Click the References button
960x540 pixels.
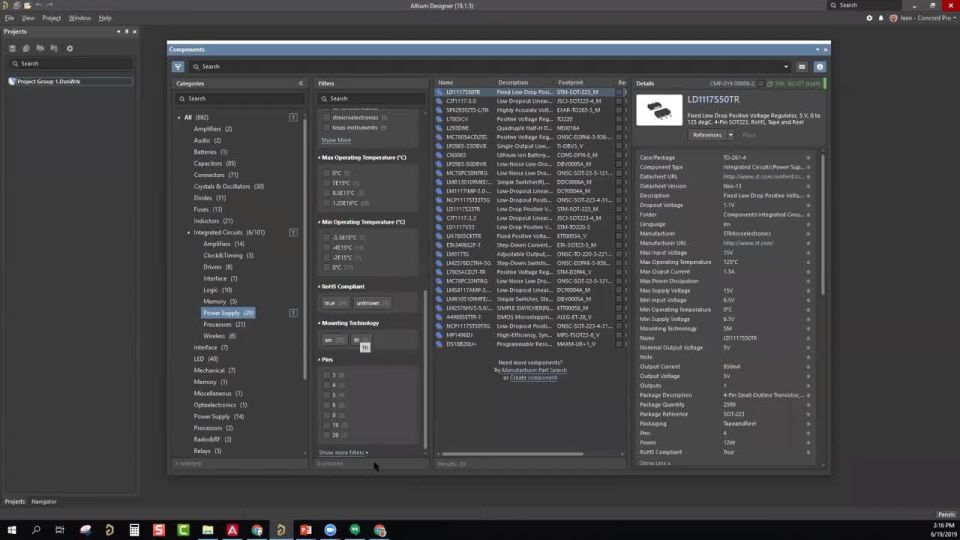pyautogui.click(x=707, y=135)
